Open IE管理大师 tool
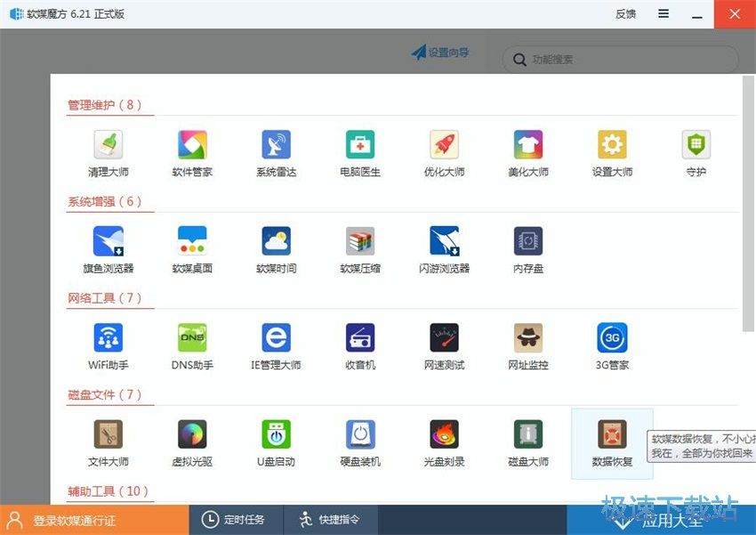 point(277,346)
